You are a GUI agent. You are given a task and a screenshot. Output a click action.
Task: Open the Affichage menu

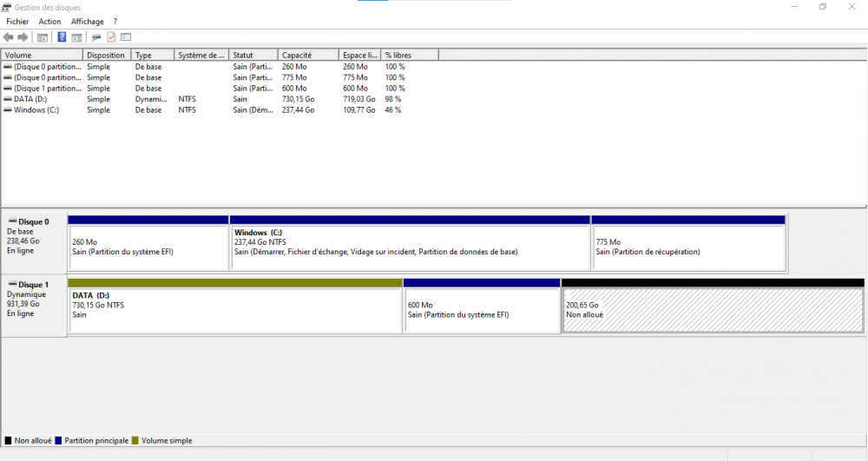click(87, 22)
